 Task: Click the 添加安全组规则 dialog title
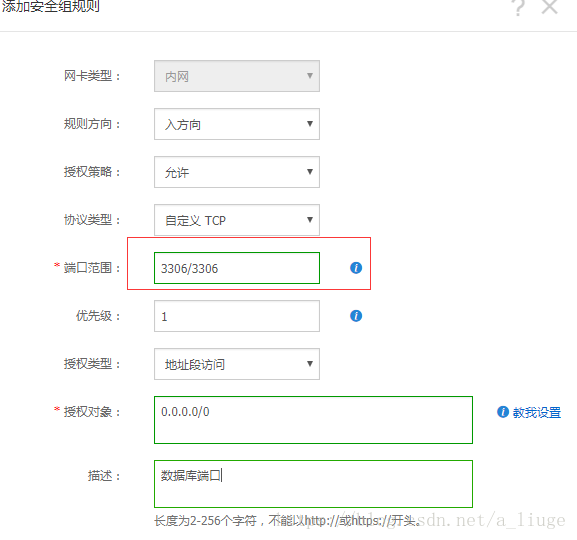coord(50,6)
